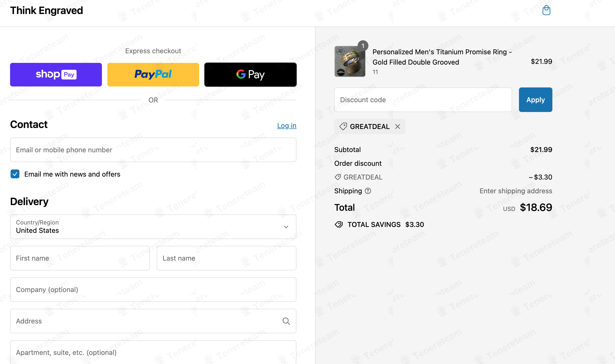Choose PayPal express checkout
This screenshot has height=364, width=615.
tap(153, 75)
